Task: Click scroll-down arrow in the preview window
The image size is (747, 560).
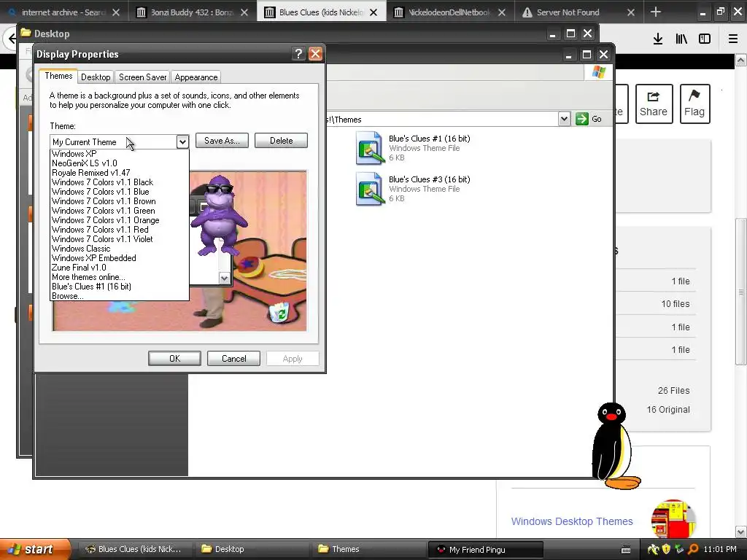Action: [225, 278]
